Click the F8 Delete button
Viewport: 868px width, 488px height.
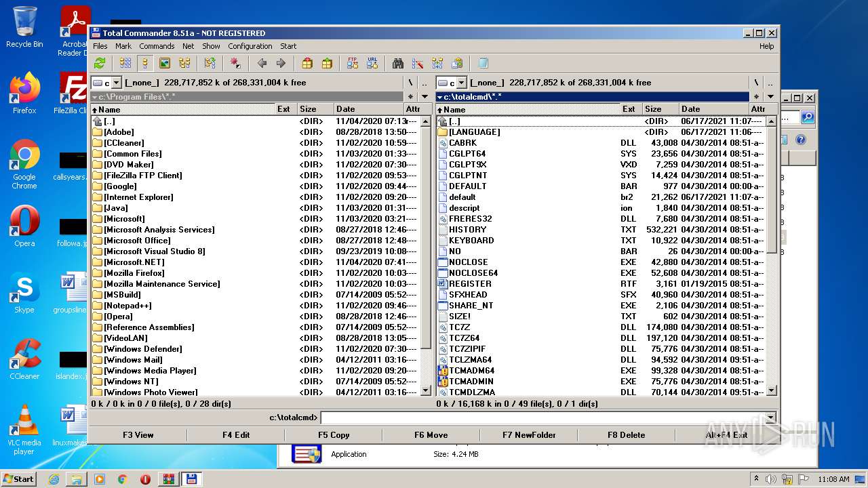[x=627, y=435]
